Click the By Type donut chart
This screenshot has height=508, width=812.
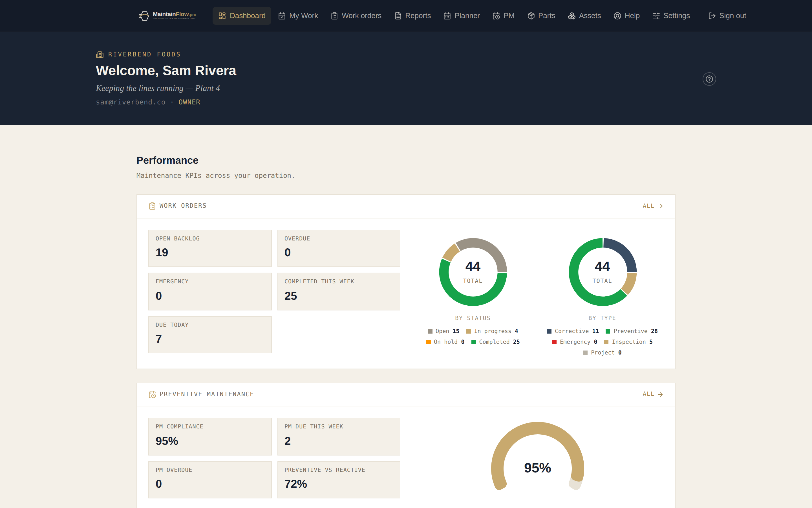(x=603, y=272)
